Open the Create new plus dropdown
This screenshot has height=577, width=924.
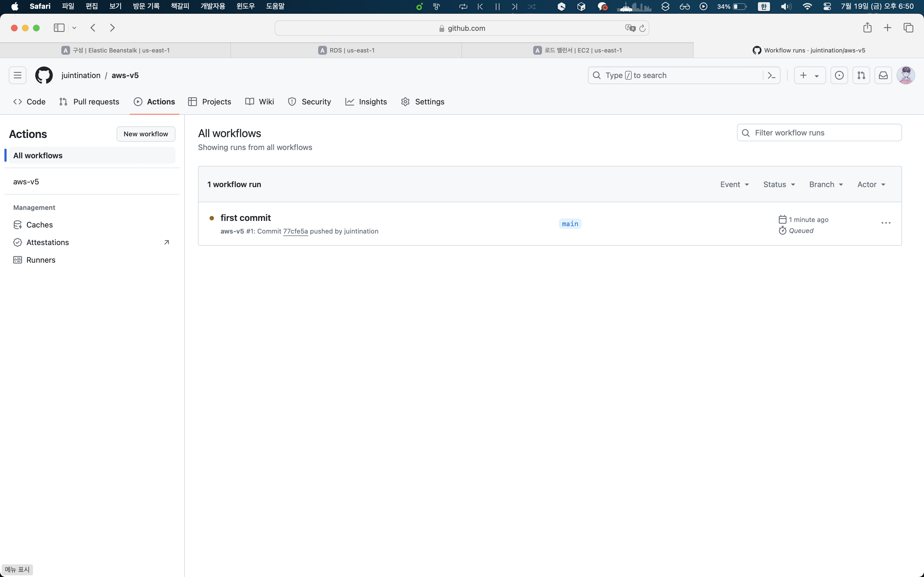(x=809, y=75)
